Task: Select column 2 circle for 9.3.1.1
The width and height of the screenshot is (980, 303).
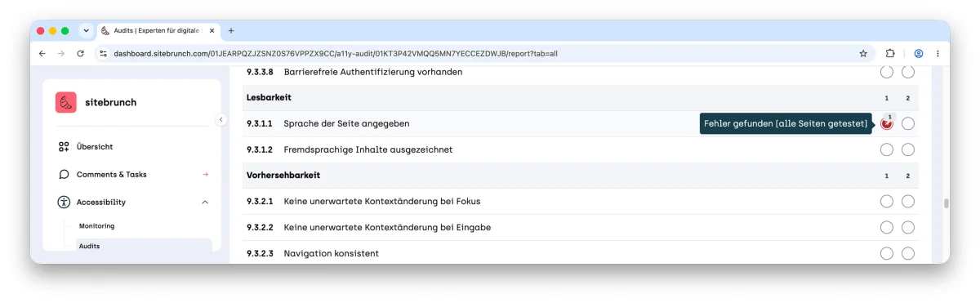Action: (x=908, y=124)
